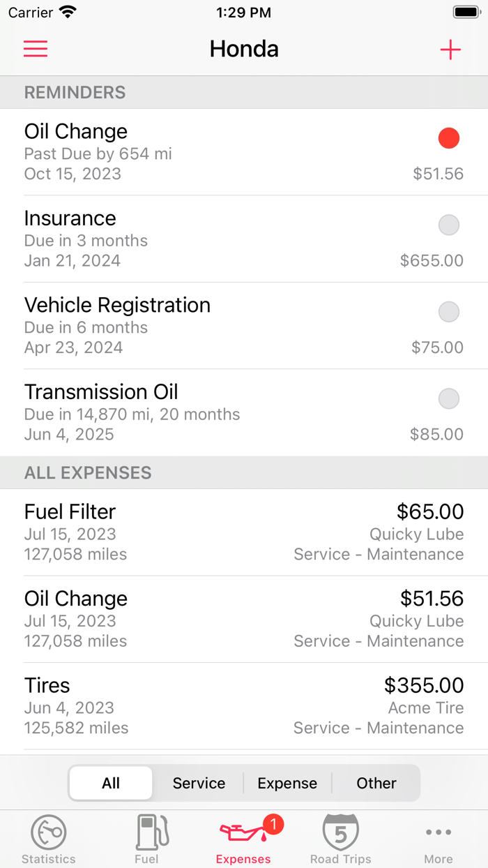Screen dimensions: 488x868
Task: Open the Fuel Filter expense entry
Action: (x=244, y=532)
